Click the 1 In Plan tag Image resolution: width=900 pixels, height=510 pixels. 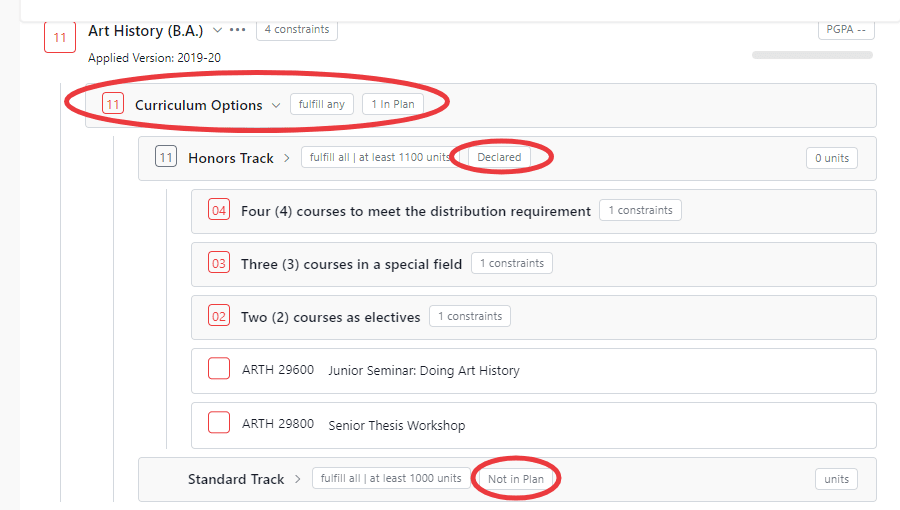tap(393, 105)
